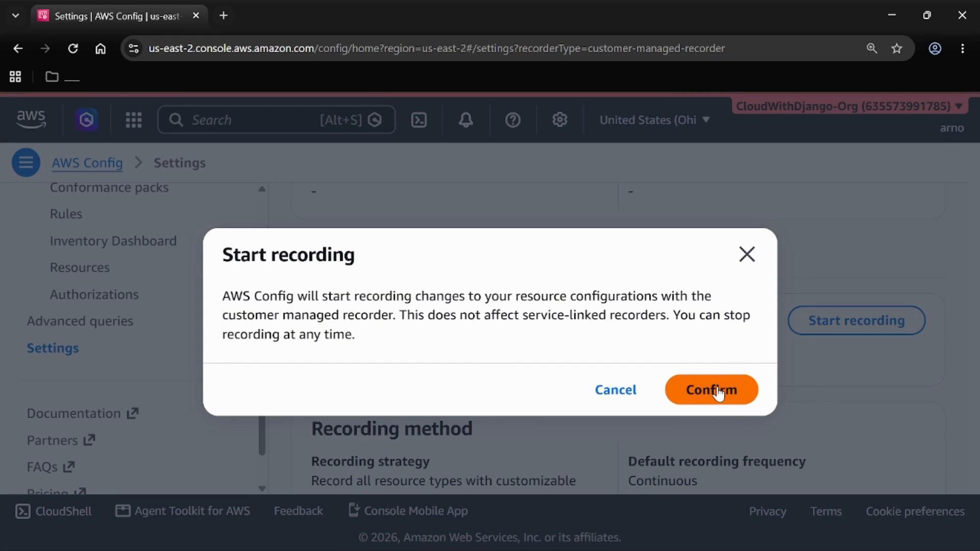Open the FAQs external link
Viewport: 980px width, 551px height.
[51, 467]
